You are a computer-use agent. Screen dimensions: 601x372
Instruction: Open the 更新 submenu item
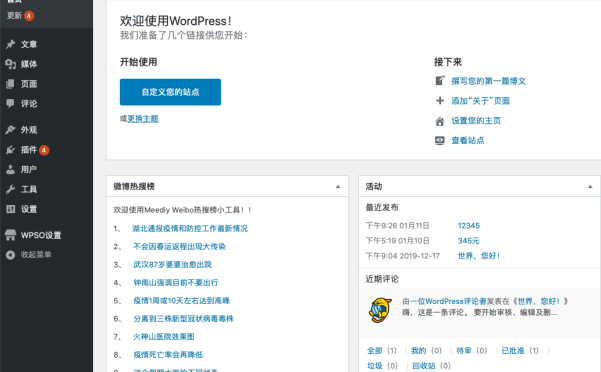(x=15, y=16)
